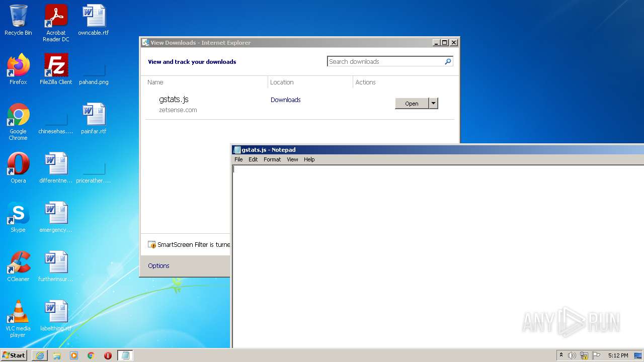Open Notepad File menu
Screen dimensions: 644x362
pyautogui.click(x=238, y=159)
